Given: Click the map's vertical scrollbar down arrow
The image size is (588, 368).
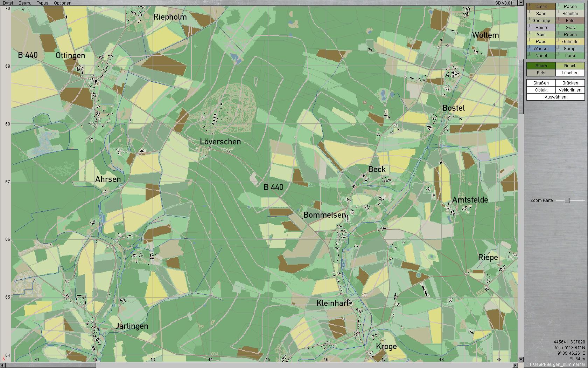Looking at the screenshot, I should tap(521, 359).
